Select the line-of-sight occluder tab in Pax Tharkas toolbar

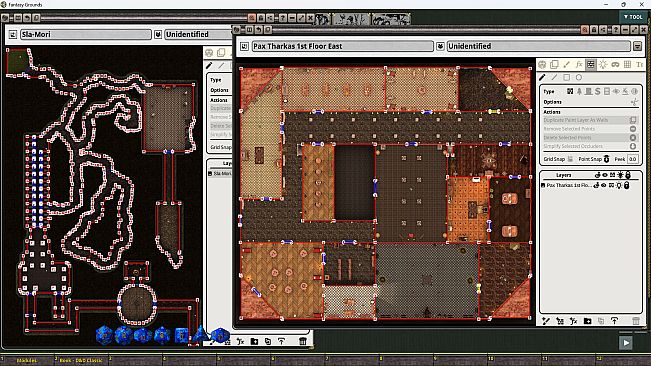[590, 64]
